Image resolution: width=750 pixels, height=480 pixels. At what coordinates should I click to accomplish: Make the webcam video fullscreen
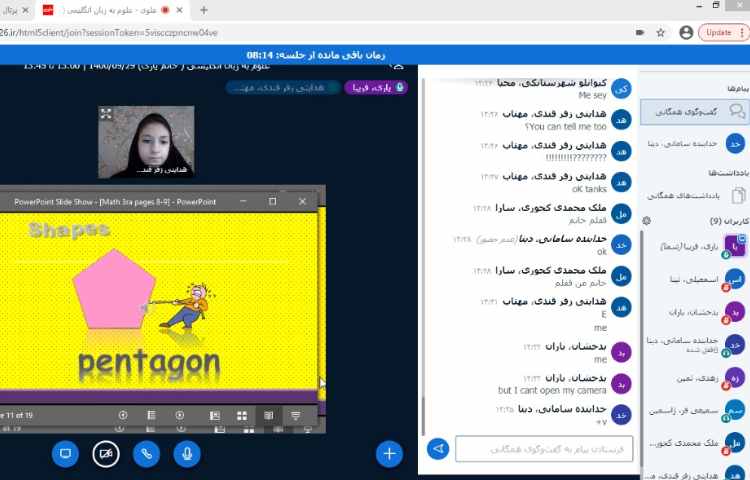point(107,115)
